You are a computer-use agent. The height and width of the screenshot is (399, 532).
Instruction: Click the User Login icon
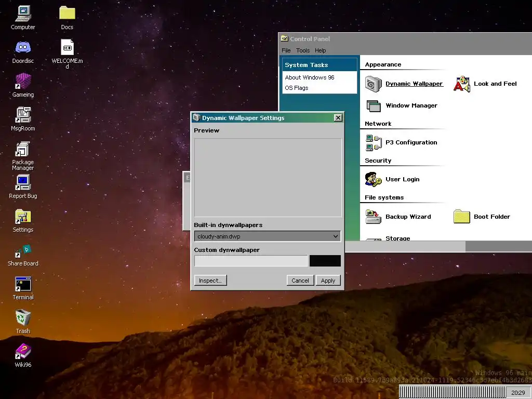pos(373,179)
